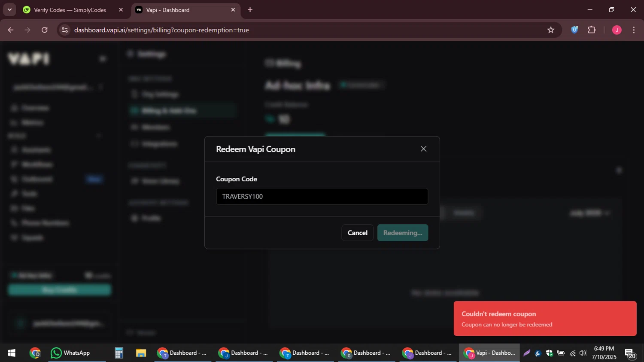The width and height of the screenshot is (644, 362).
Task: Go back to the previous page
Action: coord(11,30)
